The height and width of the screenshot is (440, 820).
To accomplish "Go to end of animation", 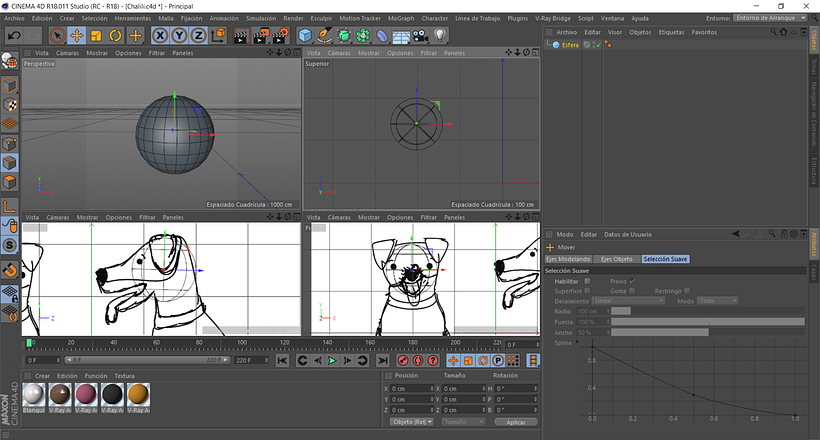I will [383, 360].
